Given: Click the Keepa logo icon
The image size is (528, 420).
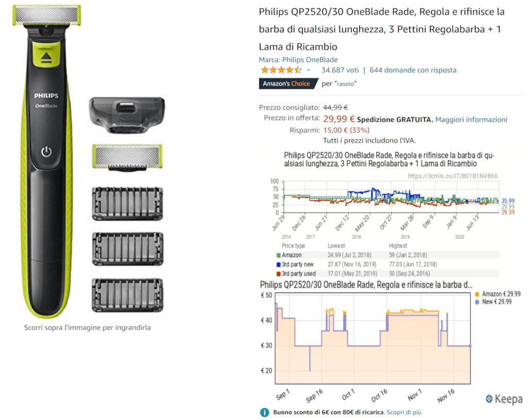Looking at the screenshot, I should point(489,399).
